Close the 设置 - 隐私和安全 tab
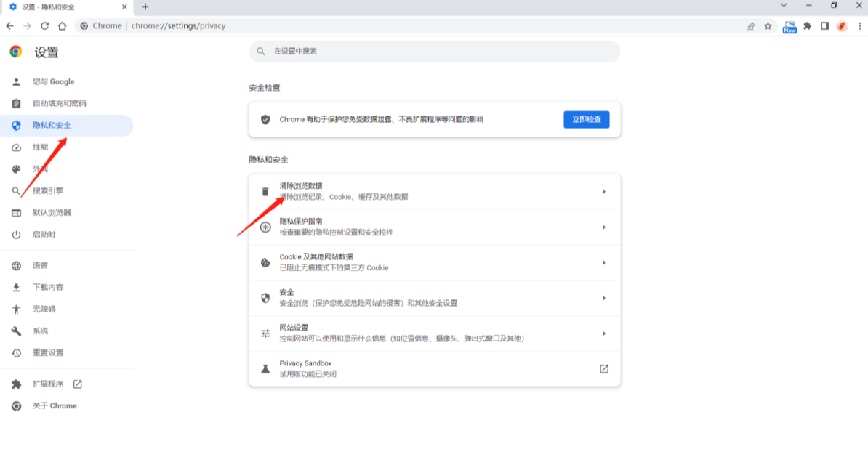The image size is (868, 465). (x=124, y=7)
